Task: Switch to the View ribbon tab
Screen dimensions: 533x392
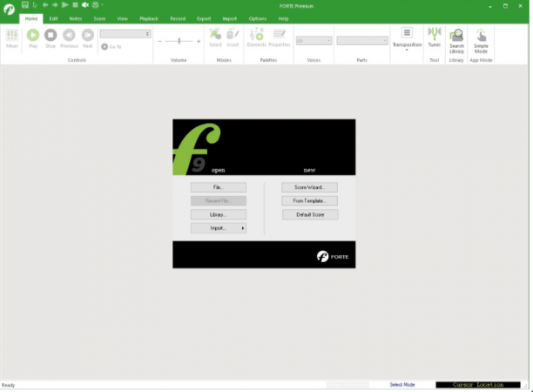Action: click(123, 18)
